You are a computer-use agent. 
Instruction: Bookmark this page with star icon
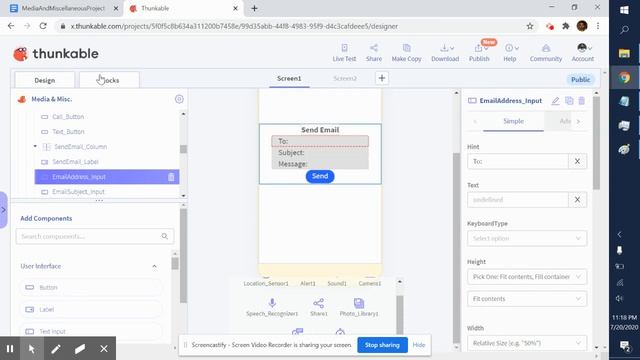point(530,26)
